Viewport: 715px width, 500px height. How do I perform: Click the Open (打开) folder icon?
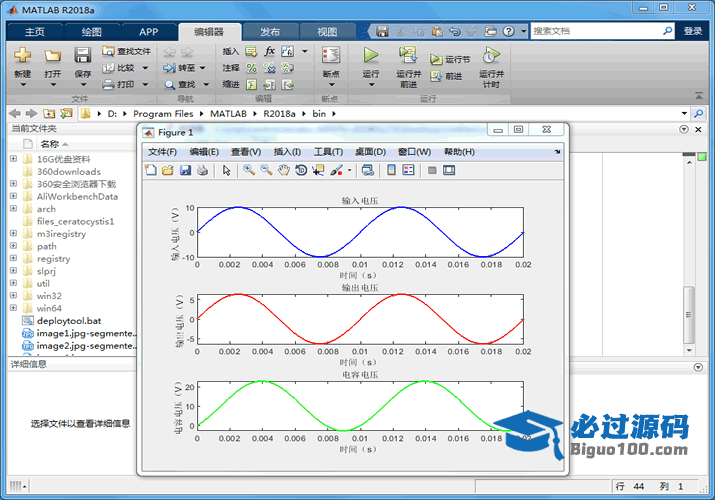coord(52,55)
